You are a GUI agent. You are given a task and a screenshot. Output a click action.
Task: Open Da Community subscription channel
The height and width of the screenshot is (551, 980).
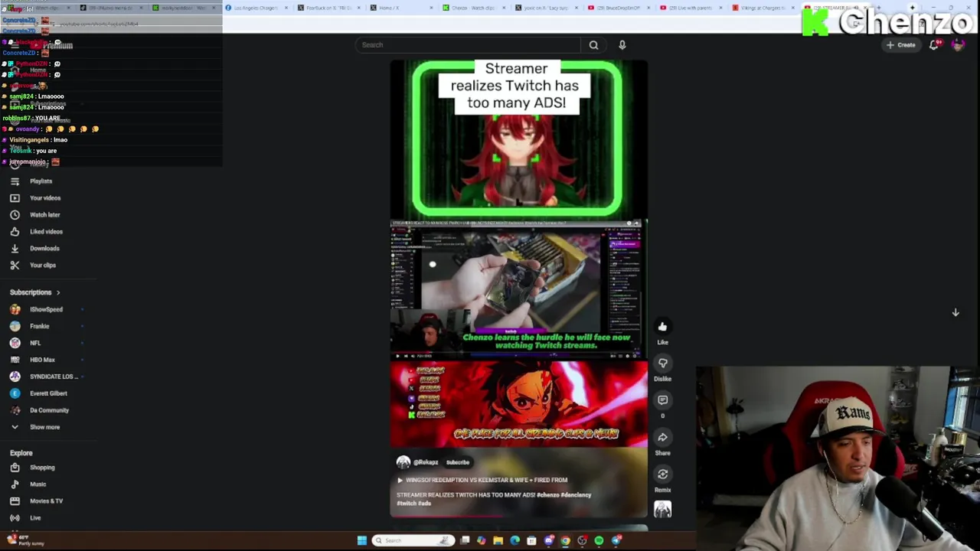[x=49, y=410]
